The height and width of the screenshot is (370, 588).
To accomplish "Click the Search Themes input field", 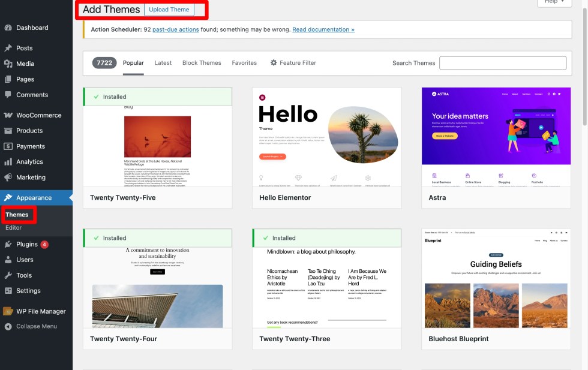I will tap(502, 63).
